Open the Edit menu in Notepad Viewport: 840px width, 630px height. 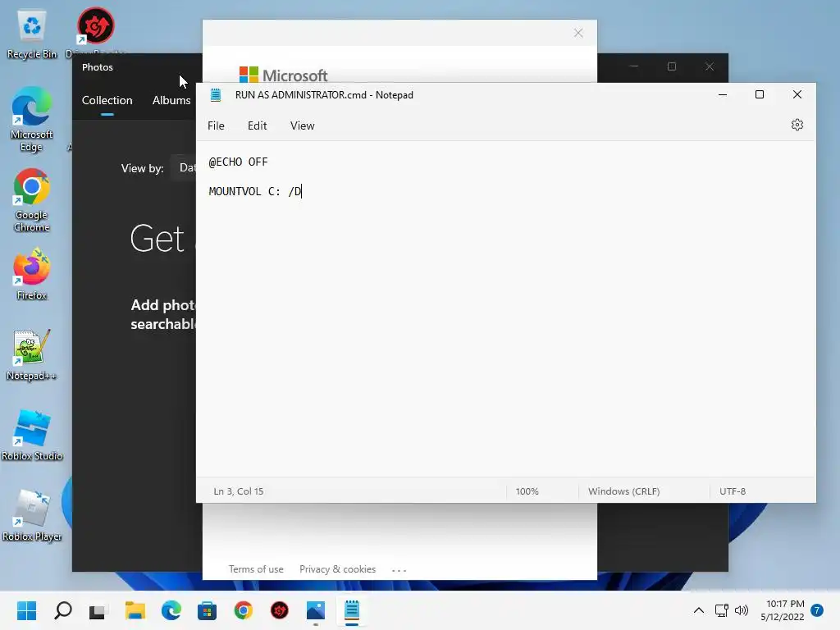point(257,126)
